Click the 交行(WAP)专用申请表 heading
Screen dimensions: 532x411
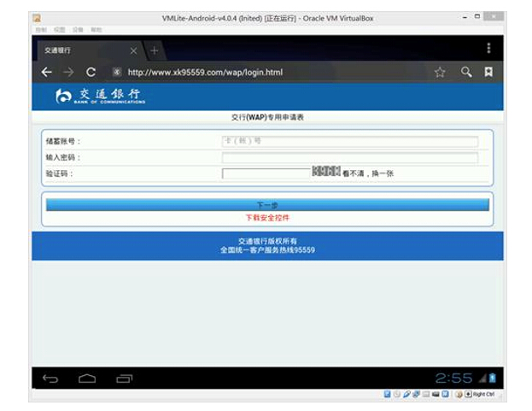pyautogui.click(x=267, y=117)
